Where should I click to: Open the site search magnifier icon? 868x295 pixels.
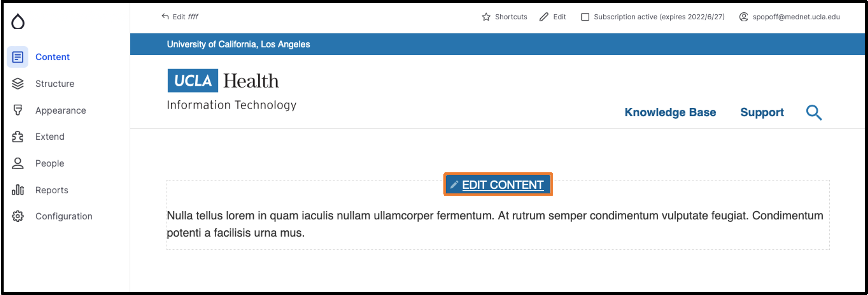click(x=814, y=113)
